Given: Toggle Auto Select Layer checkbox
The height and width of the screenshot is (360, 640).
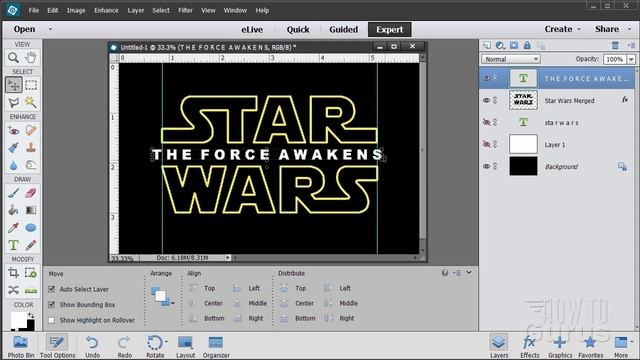Looking at the screenshot, I should pos(51,289).
